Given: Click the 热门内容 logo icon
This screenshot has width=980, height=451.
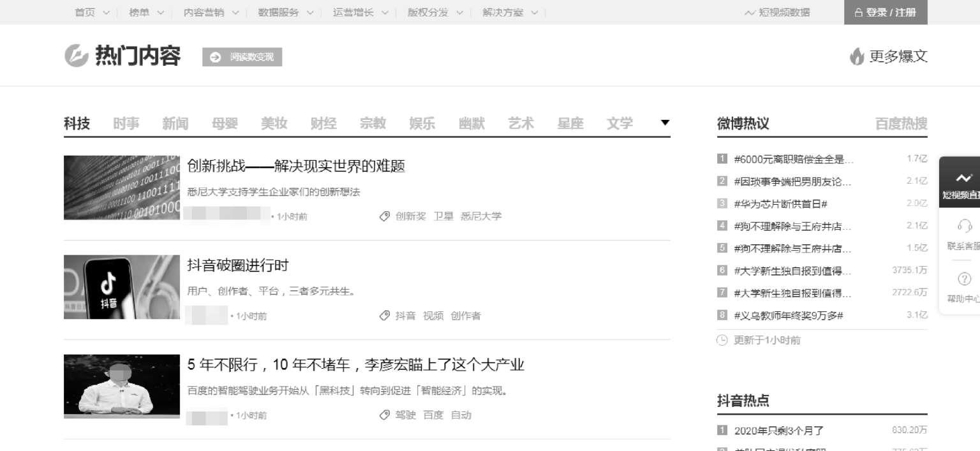Looking at the screenshot, I should (76, 56).
